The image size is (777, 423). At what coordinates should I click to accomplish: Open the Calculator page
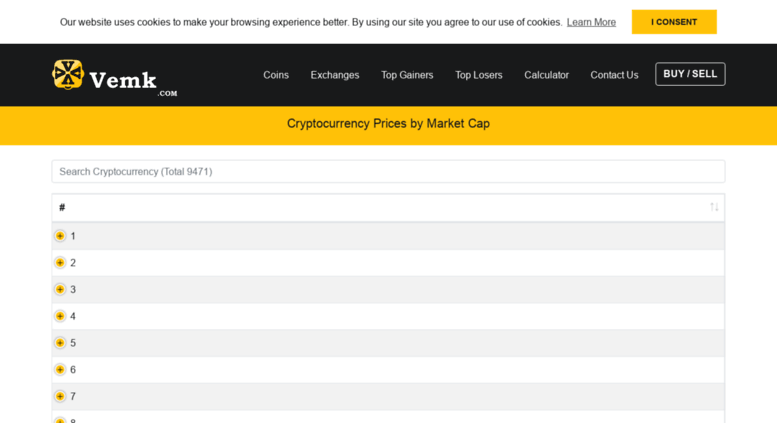(x=546, y=75)
